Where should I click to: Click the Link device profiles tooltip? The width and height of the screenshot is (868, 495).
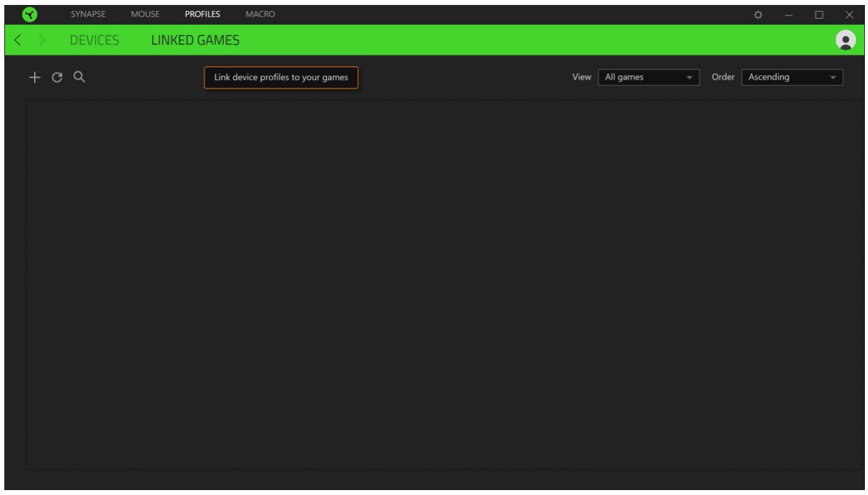pyautogui.click(x=281, y=78)
